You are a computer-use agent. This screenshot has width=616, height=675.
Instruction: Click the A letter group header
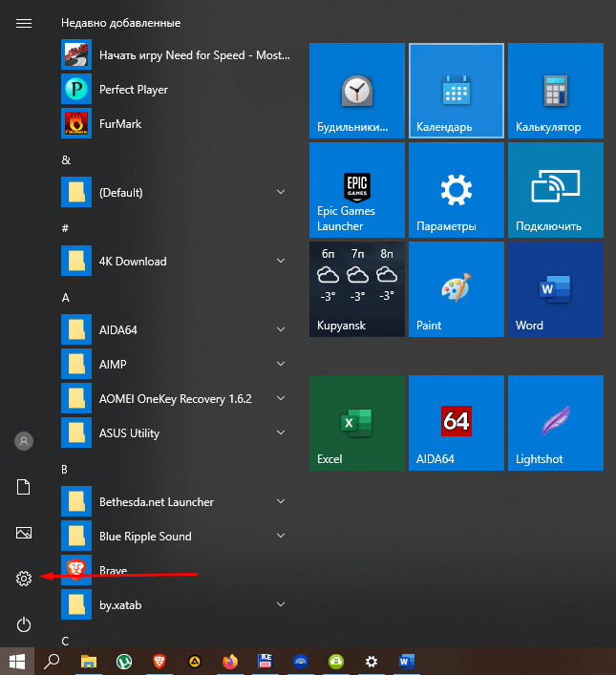[66, 298]
